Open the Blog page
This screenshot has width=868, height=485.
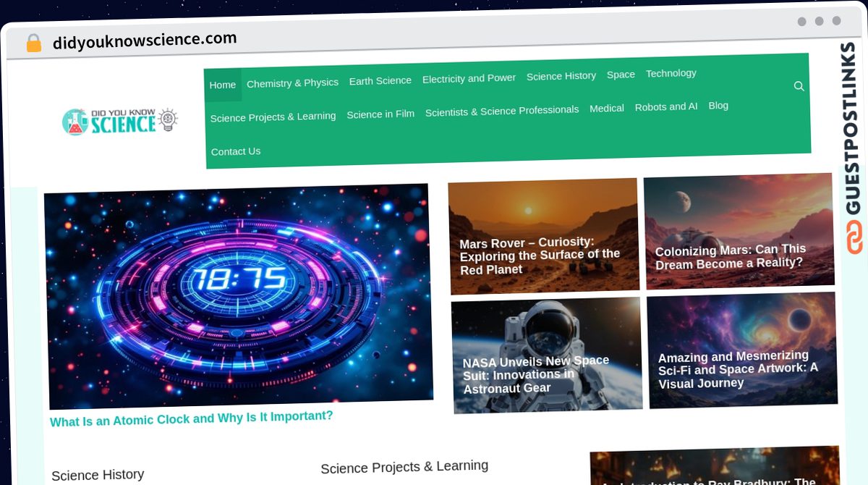[x=718, y=106]
